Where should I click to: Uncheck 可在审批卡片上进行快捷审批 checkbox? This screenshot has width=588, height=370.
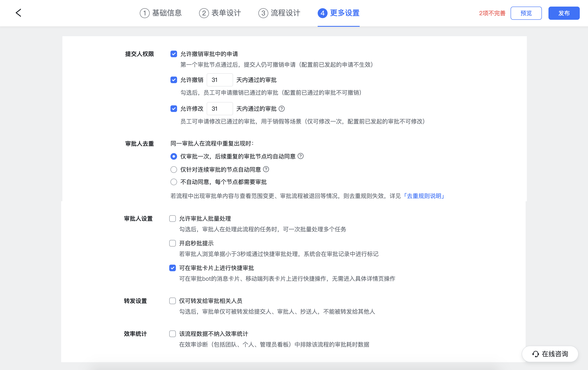tap(173, 268)
